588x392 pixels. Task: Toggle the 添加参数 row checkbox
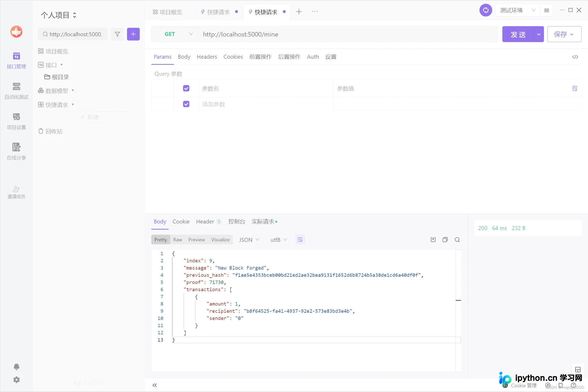pyautogui.click(x=186, y=104)
